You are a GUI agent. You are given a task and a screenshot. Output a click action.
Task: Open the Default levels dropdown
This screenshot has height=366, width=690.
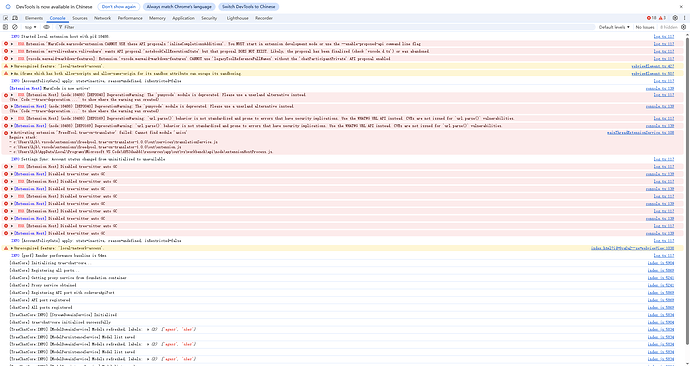click(614, 27)
